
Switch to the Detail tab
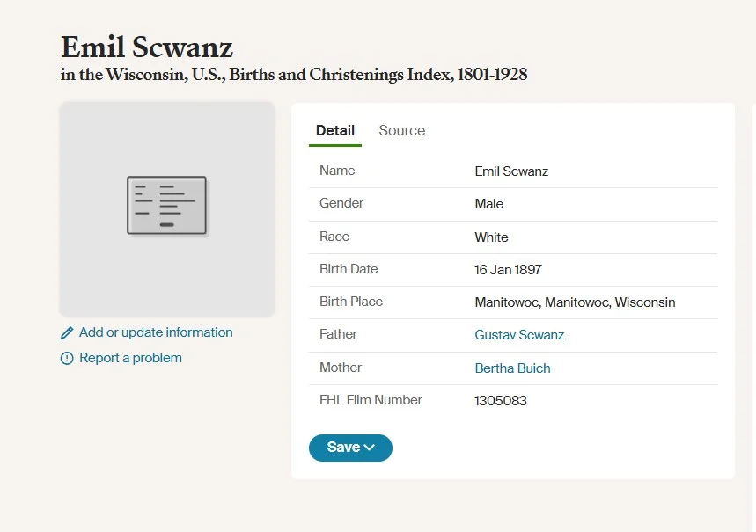(x=335, y=130)
